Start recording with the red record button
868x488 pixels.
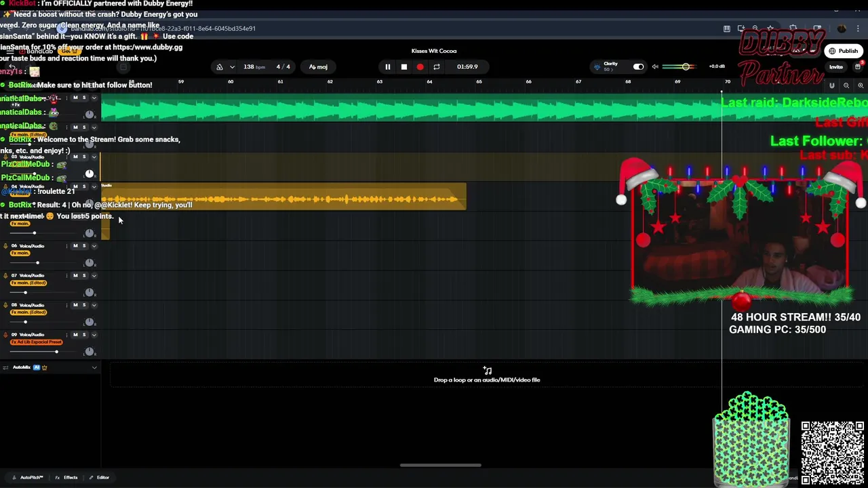pyautogui.click(x=420, y=67)
